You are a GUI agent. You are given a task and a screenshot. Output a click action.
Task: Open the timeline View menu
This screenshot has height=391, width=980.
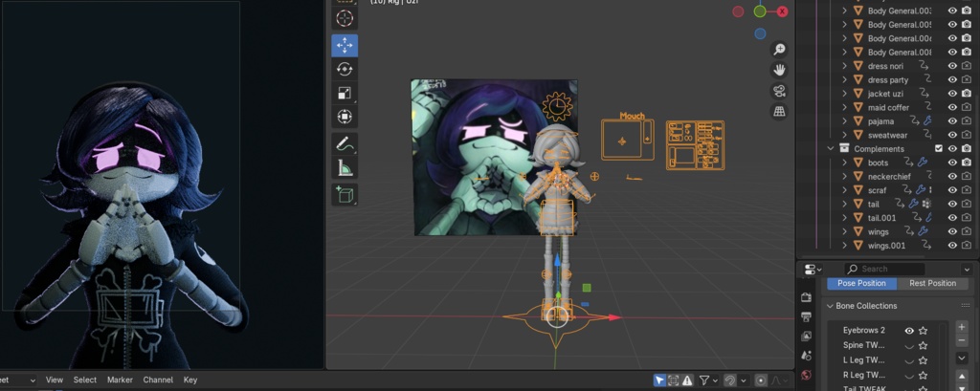coord(55,380)
